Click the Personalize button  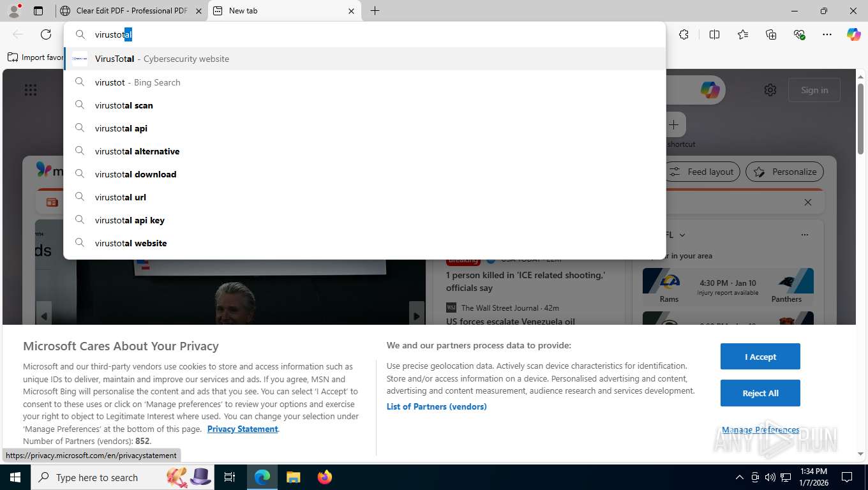pyautogui.click(x=785, y=172)
